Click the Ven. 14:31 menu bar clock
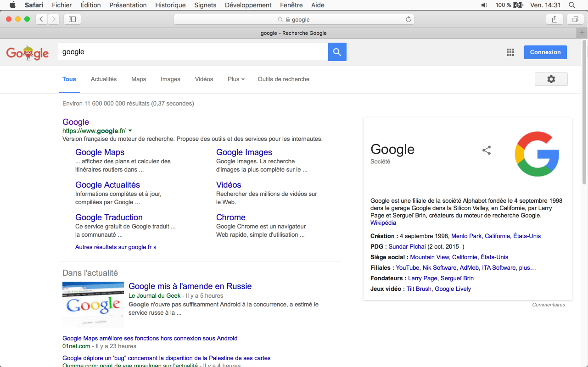The height and width of the screenshot is (367, 588). [x=545, y=5]
